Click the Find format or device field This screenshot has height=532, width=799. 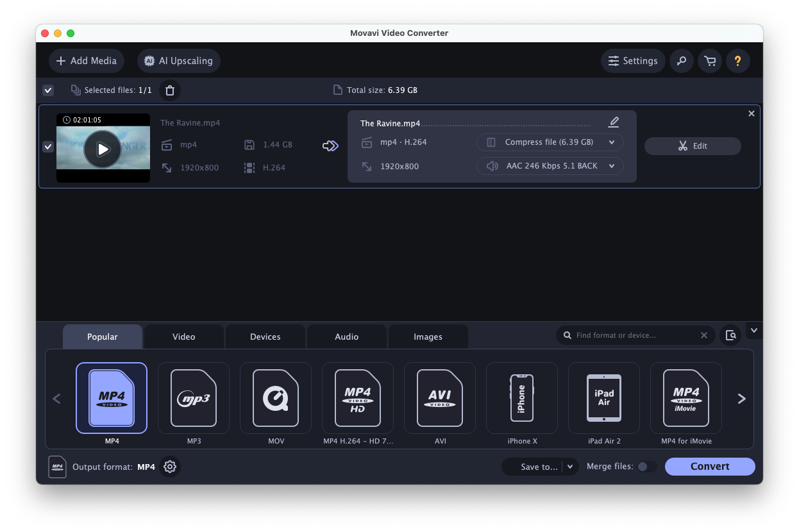(x=635, y=335)
